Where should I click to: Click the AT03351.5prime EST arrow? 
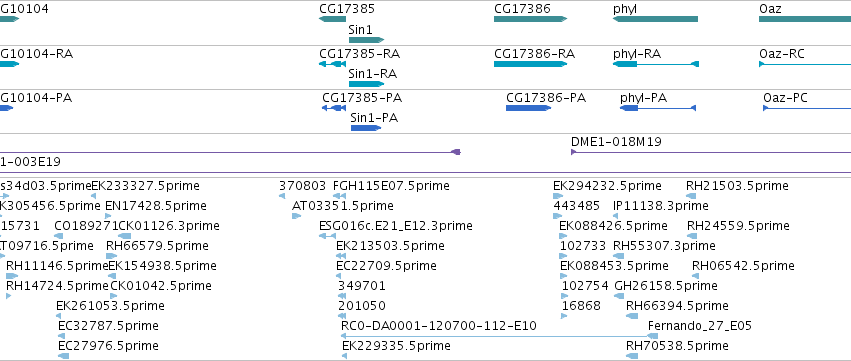pos(296,216)
